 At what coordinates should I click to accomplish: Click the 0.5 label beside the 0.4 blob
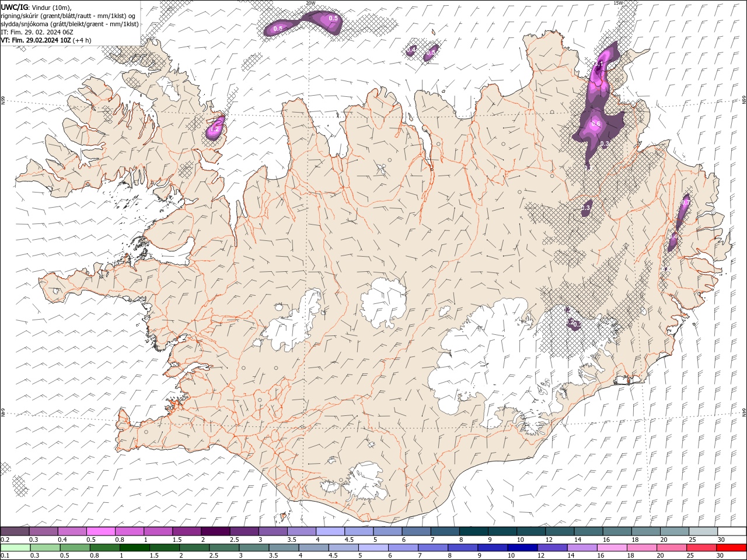tap(431, 53)
